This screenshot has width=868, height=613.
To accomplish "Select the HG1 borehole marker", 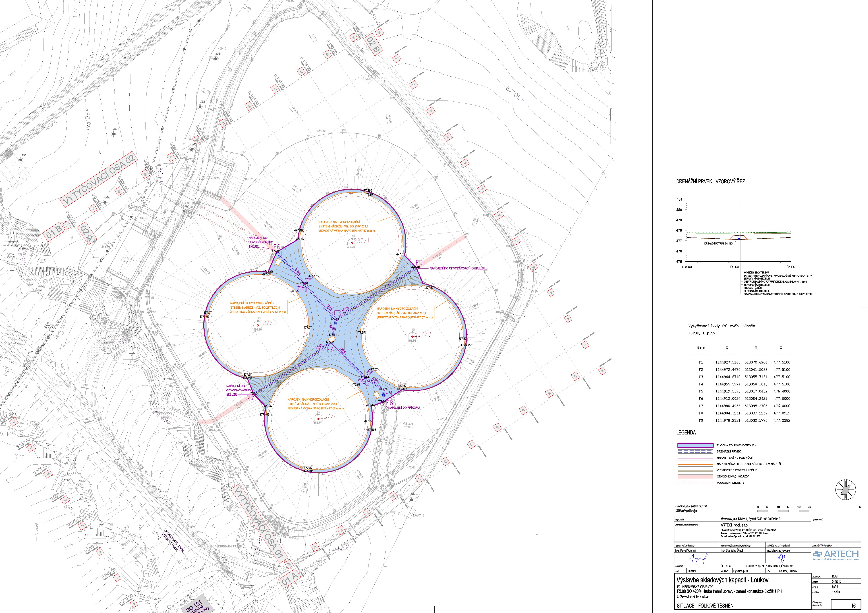I will click(x=21, y=160).
